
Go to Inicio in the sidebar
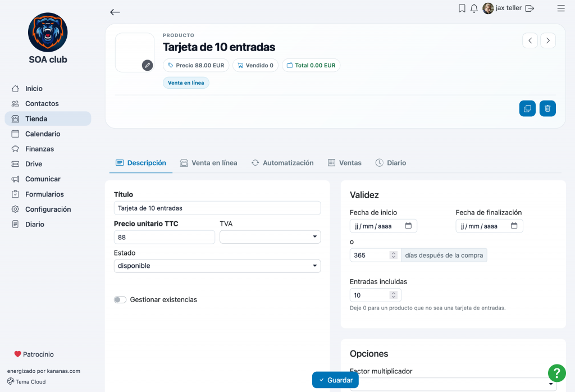(48, 89)
